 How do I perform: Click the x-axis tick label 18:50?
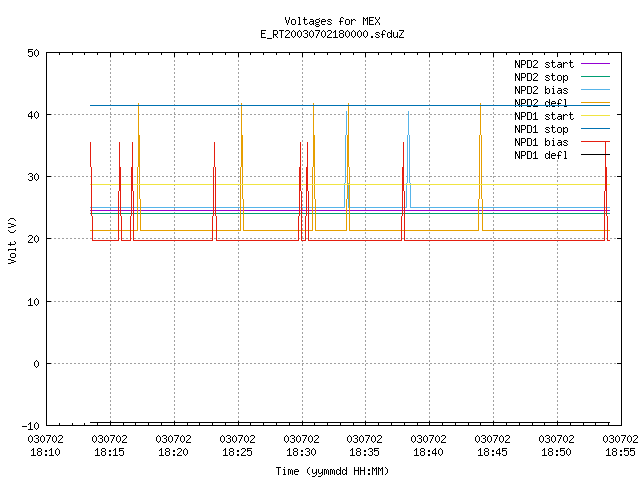point(556,452)
